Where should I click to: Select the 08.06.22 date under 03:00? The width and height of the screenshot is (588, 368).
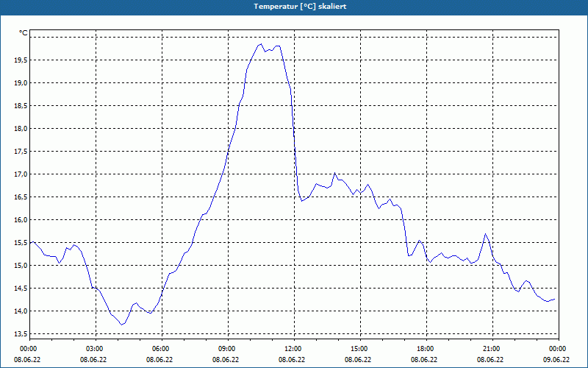click(x=93, y=359)
